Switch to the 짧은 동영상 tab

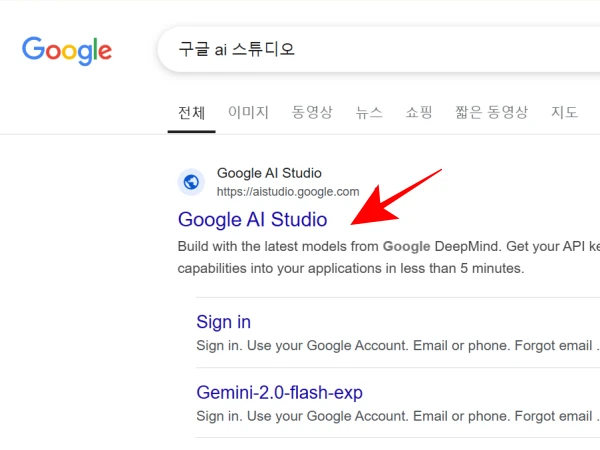(x=491, y=112)
